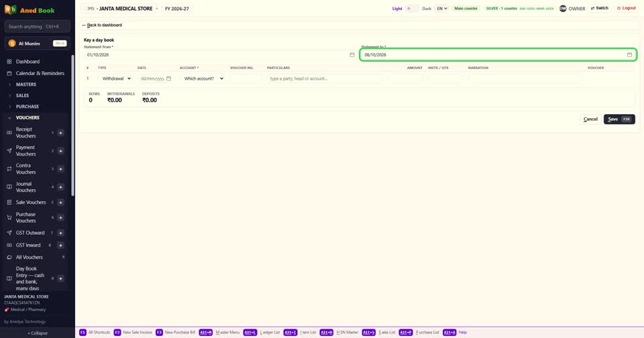Open the EN language dropdown

coord(441,8)
